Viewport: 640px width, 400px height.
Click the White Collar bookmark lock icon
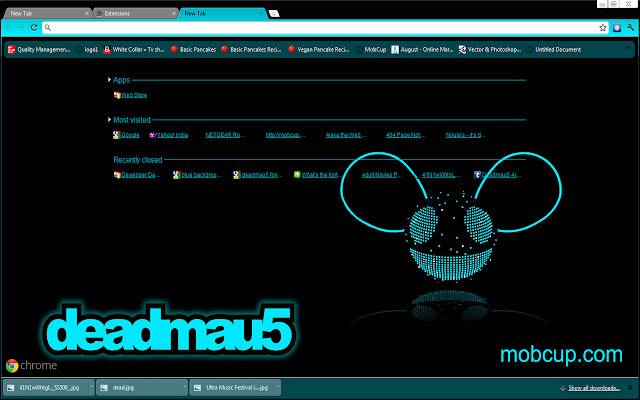click(107, 50)
